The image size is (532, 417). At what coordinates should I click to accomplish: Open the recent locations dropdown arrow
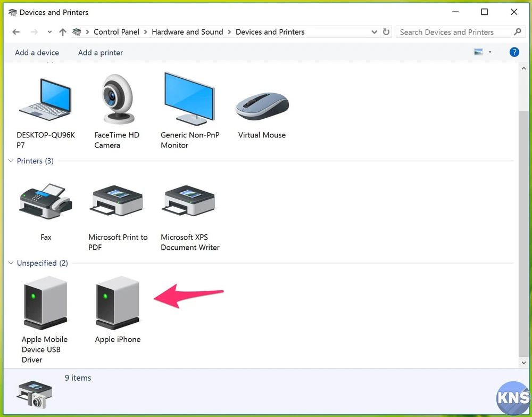click(49, 32)
